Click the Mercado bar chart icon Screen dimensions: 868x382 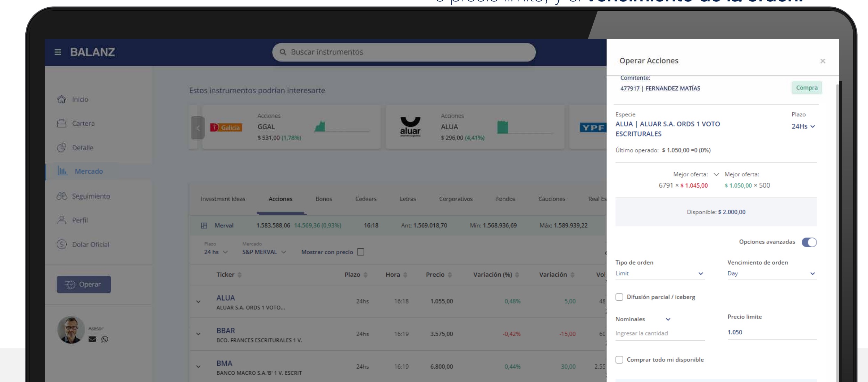pyautogui.click(x=62, y=171)
